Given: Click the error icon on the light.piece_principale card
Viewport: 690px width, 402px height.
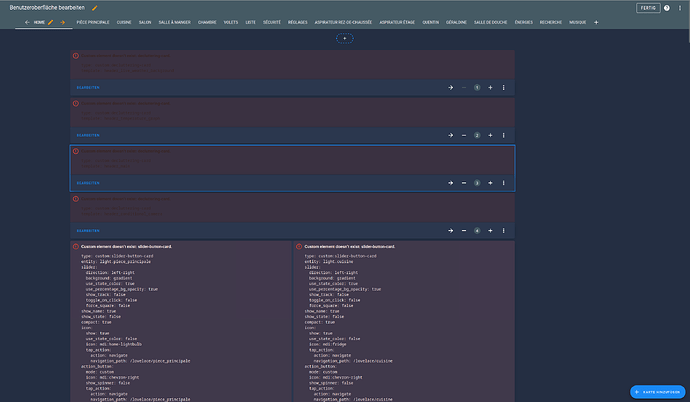Looking at the screenshot, I should tap(76, 247).
